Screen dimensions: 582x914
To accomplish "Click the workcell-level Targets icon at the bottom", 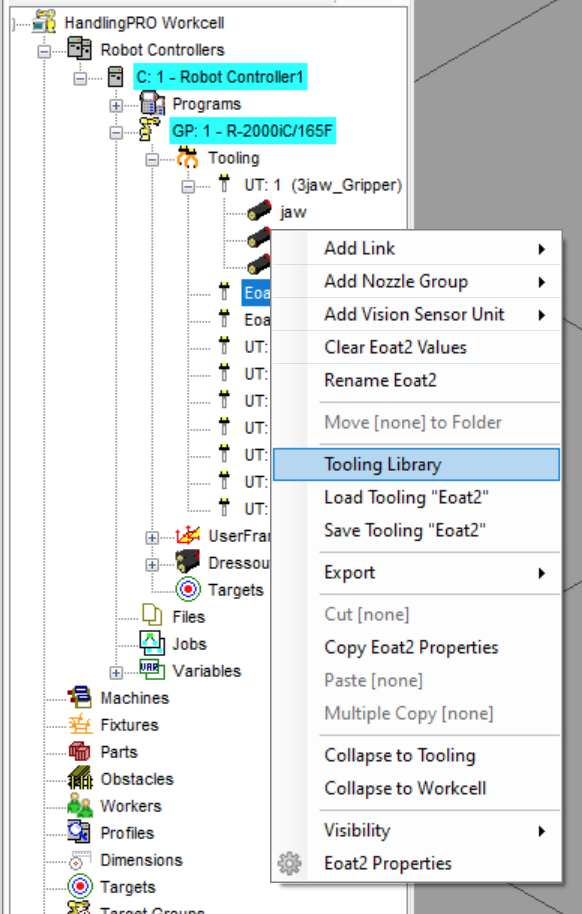I will [x=80, y=887].
